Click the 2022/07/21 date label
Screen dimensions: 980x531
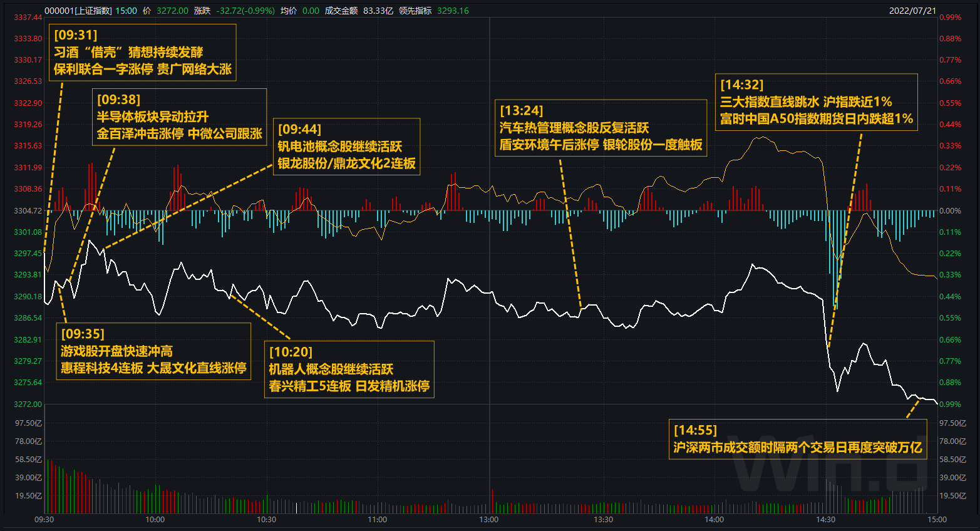click(912, 11)
